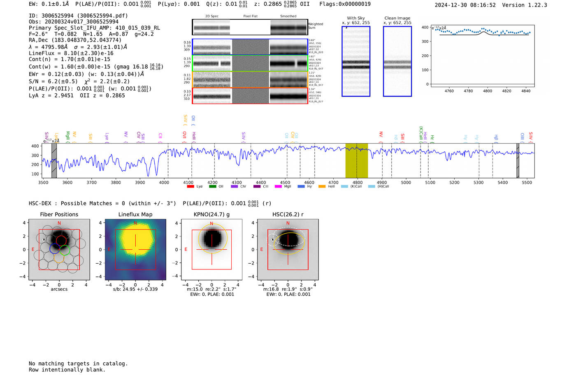The image size is (576, 392).
Task: Click the ID: 3006525994 (3006525994.pdf) line
Action: (78, 16)
